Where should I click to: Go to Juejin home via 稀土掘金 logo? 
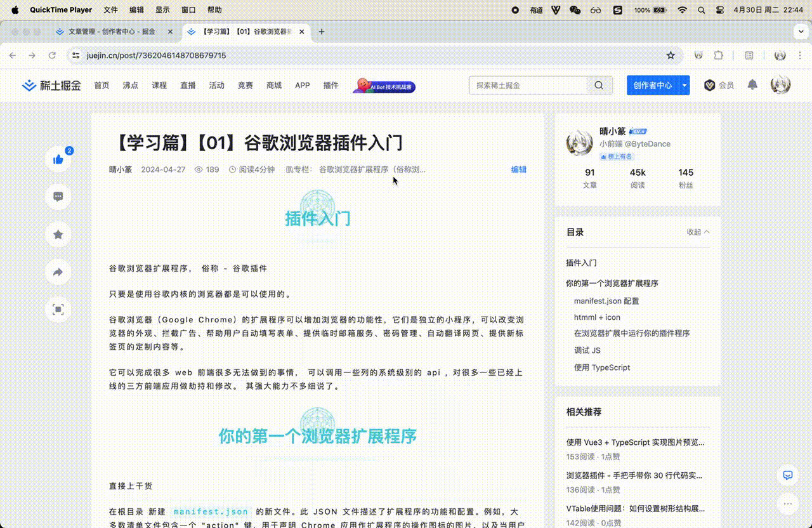pos(51,85)
